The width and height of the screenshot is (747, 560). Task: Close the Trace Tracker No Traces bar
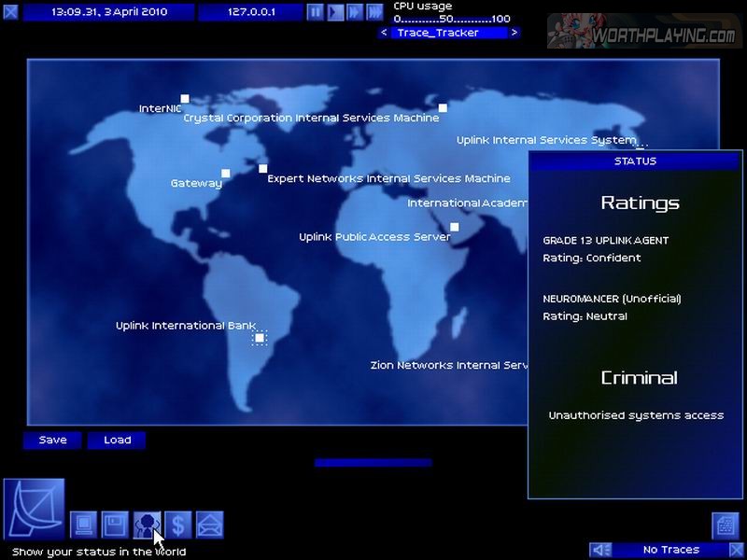(737, 550)
